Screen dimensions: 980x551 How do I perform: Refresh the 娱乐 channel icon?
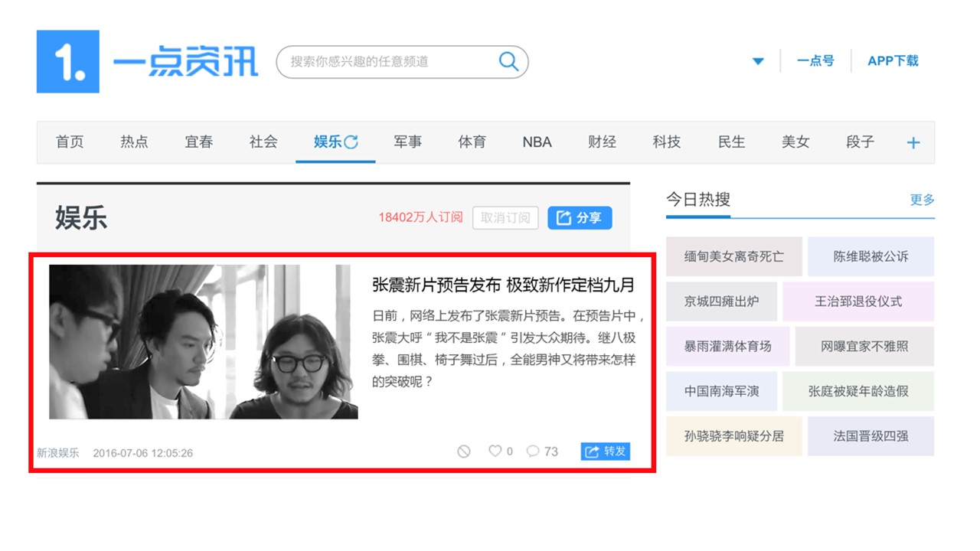351,142
